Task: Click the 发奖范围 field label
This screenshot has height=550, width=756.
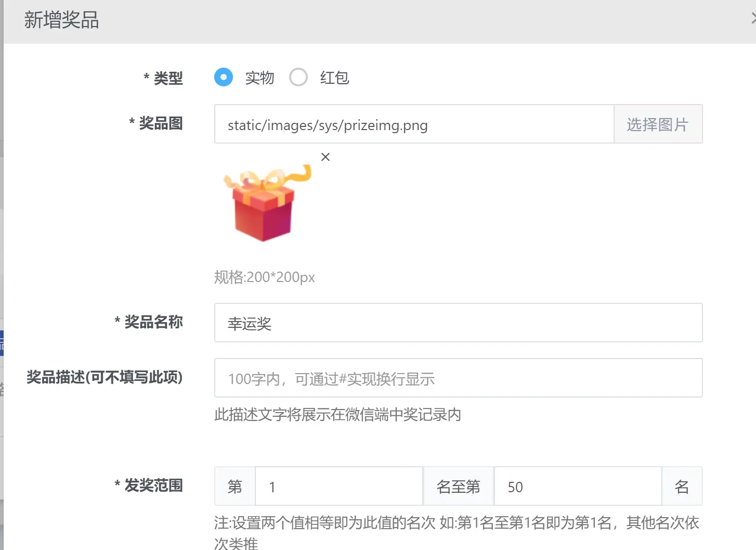Action: click(153, 485)
